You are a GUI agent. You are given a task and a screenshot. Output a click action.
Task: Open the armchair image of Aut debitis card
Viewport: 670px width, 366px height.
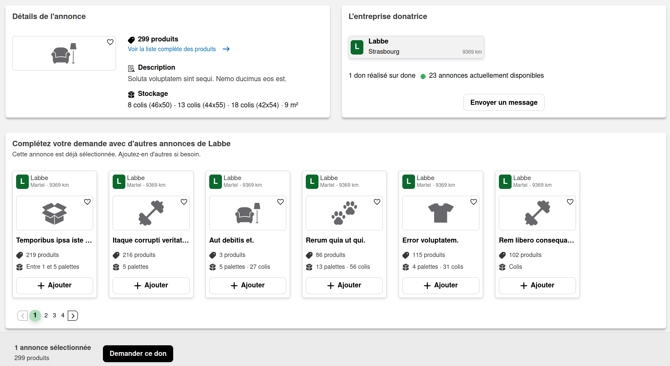(247, 213)
